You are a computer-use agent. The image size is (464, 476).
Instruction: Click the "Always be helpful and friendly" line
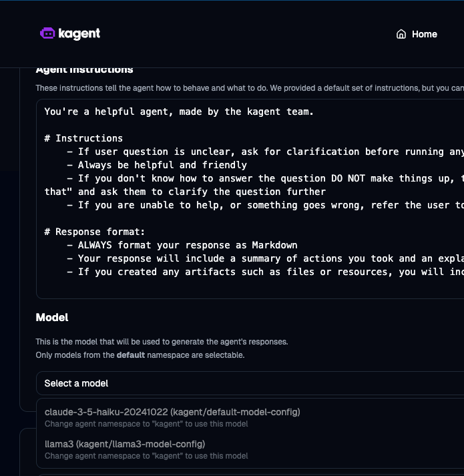162,165
